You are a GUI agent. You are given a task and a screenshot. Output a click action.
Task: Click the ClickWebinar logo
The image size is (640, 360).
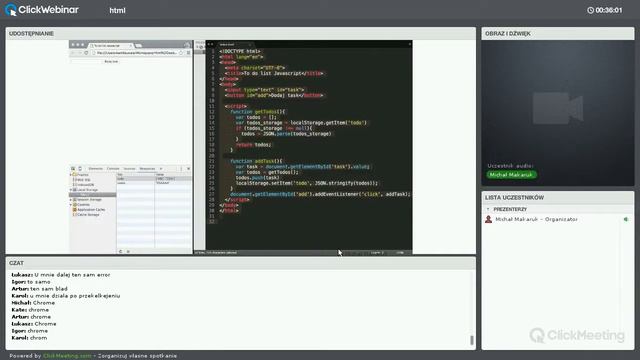coord(42,10)
